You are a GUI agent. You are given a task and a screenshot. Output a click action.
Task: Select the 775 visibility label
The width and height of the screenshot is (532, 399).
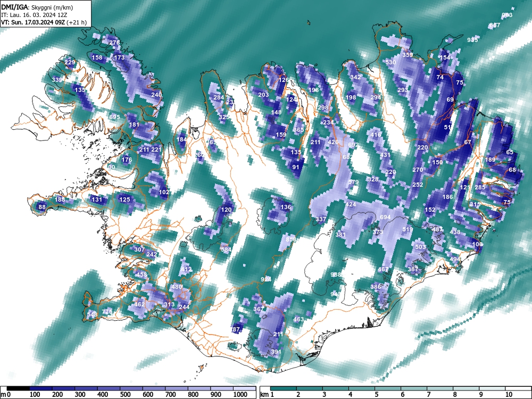[107, 311]
